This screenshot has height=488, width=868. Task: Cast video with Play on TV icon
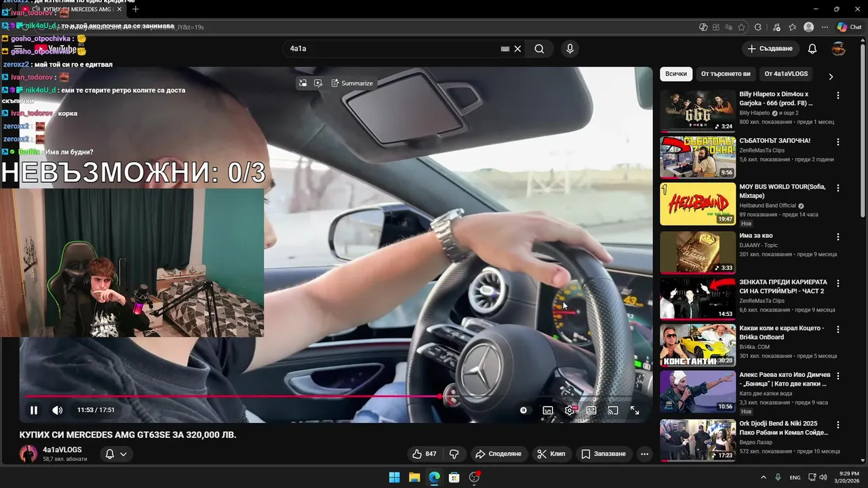[613, 410]
